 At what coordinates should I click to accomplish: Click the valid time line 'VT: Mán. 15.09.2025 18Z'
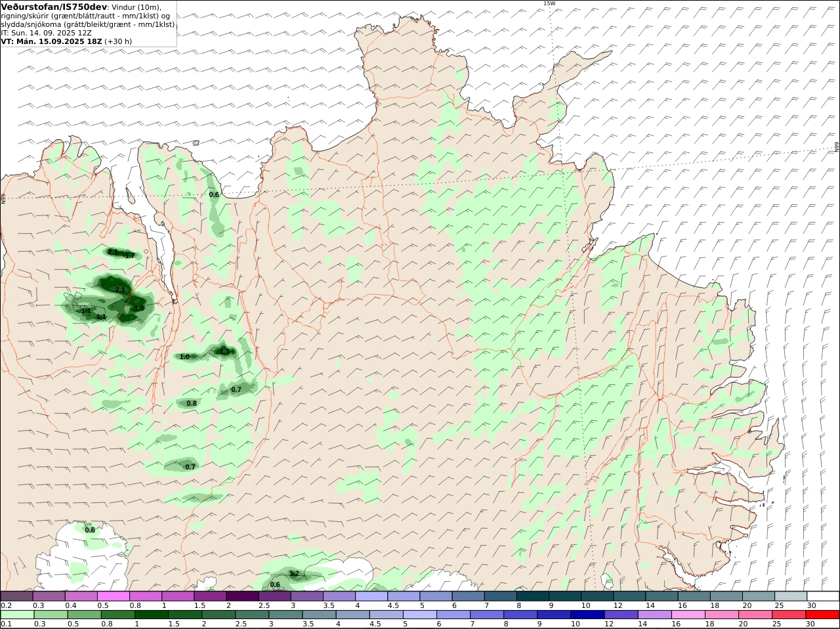51,41
